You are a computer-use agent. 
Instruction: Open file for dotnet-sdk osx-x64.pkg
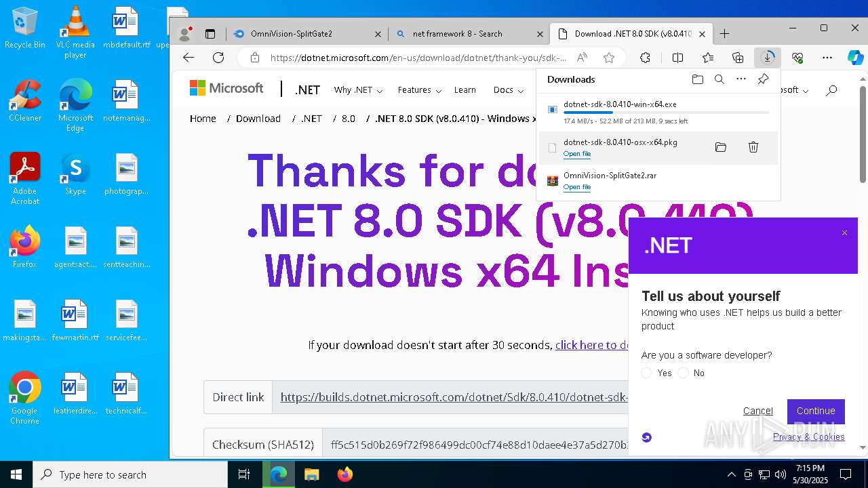[x=577, y=154]
